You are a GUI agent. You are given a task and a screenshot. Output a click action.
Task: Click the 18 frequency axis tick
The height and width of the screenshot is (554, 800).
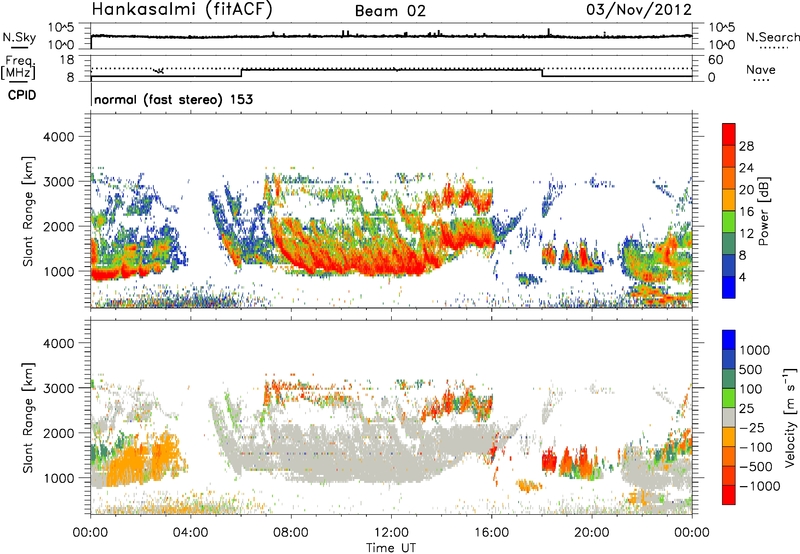(67, 60)
